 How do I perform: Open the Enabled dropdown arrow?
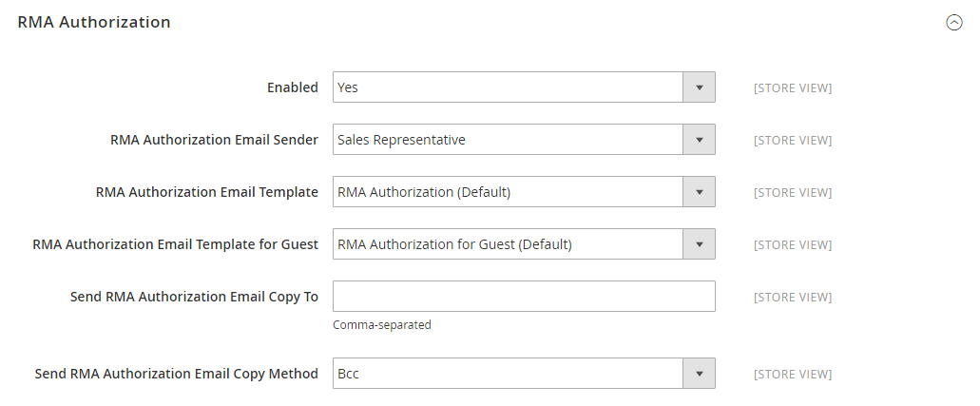[x=699, y=87]
